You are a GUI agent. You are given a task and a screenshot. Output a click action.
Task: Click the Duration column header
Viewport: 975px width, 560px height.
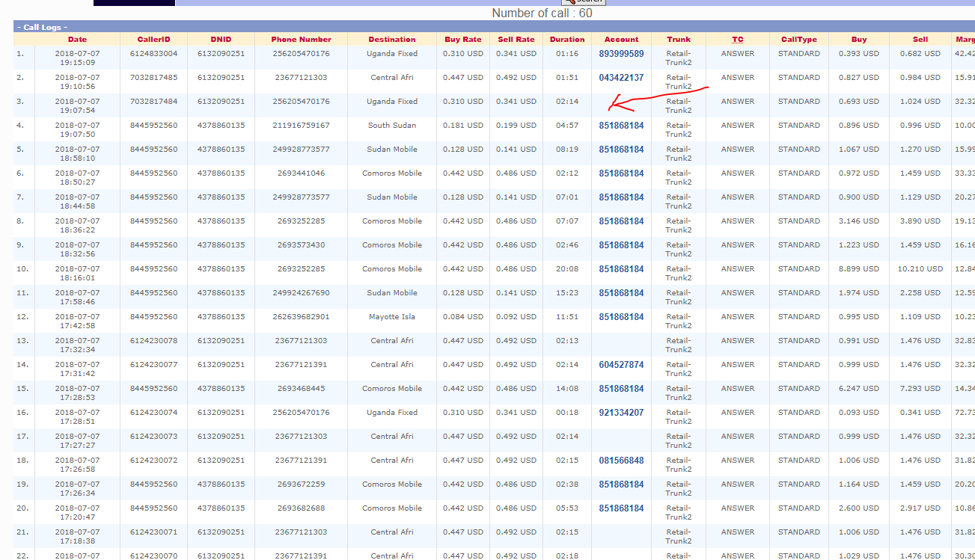pyautogui.click(x=567, y=40)
